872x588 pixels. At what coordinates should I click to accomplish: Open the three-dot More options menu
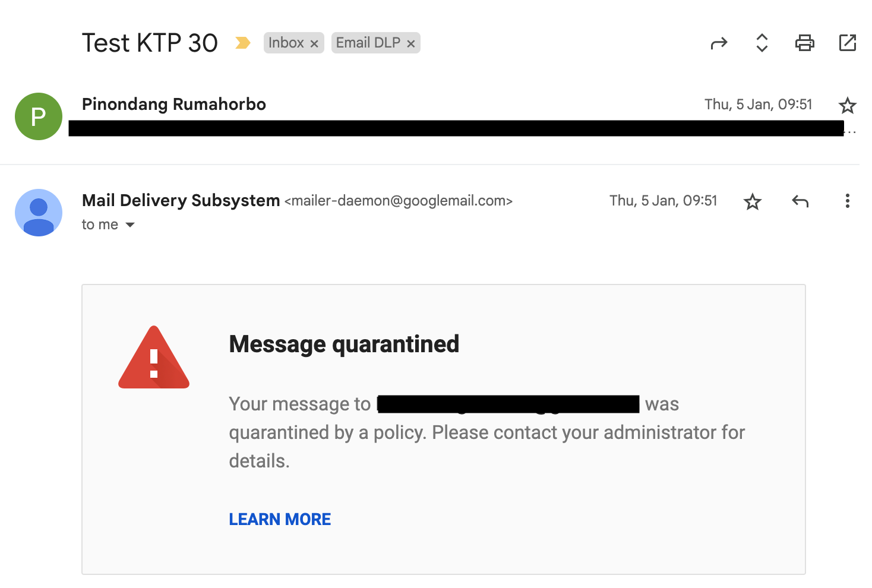tap(848, 201)
